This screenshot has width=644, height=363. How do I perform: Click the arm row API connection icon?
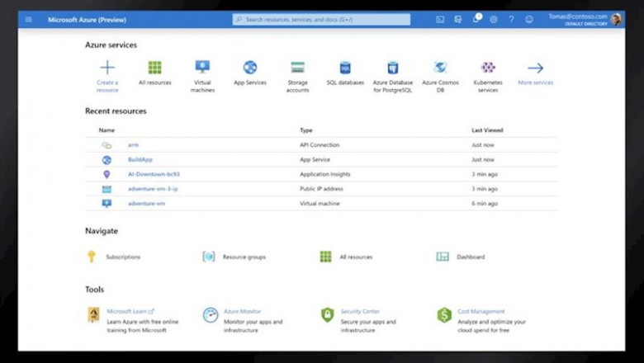[107, 145]
